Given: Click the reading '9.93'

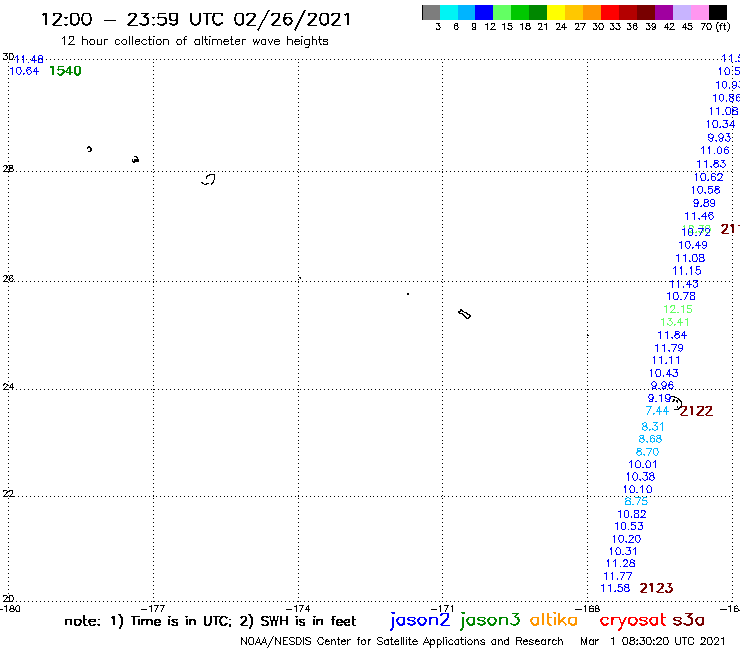Looking at the screenshot, I should tap(719, 138).
